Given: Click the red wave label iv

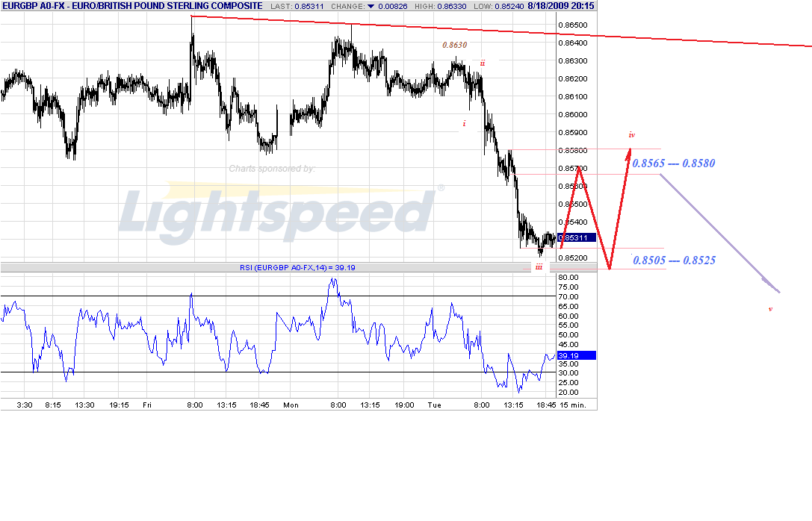Looking at the screenshot, I should [x=632, y=134].
